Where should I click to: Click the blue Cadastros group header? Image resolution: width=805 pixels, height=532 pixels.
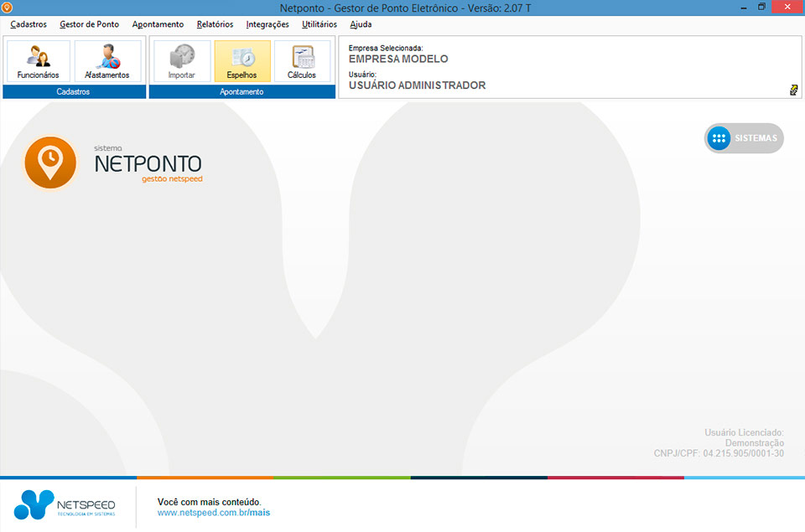point(75,92)
